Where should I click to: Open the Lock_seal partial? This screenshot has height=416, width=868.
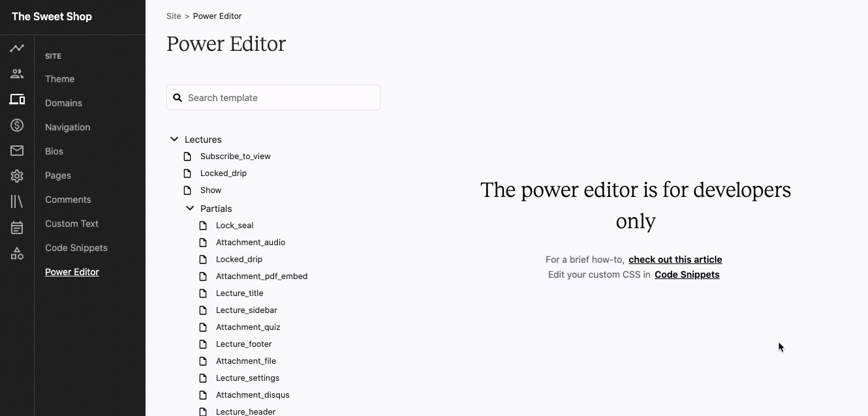coord(234,226)
